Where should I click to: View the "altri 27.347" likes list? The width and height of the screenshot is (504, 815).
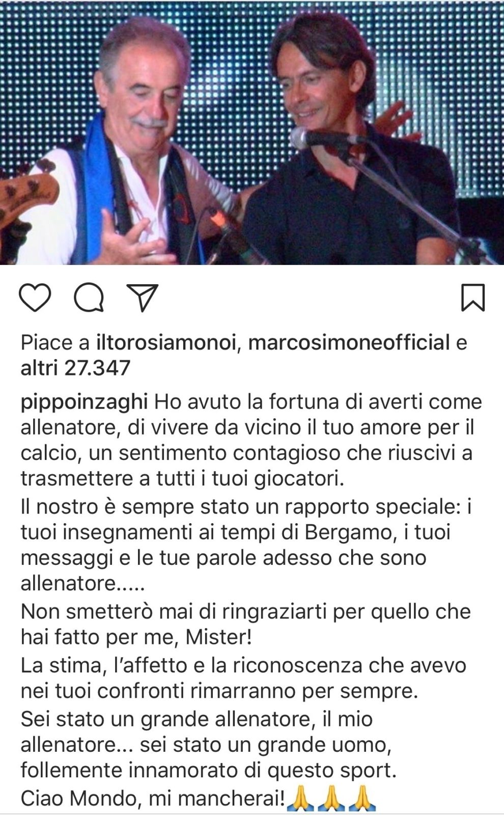click(x=75, y=367)
